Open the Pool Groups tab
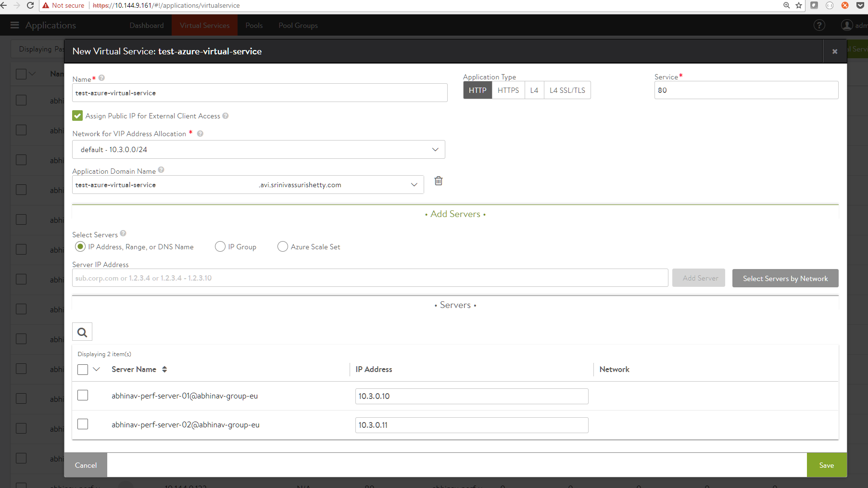Viewport: 868px width, 488px height. [298, 26]
